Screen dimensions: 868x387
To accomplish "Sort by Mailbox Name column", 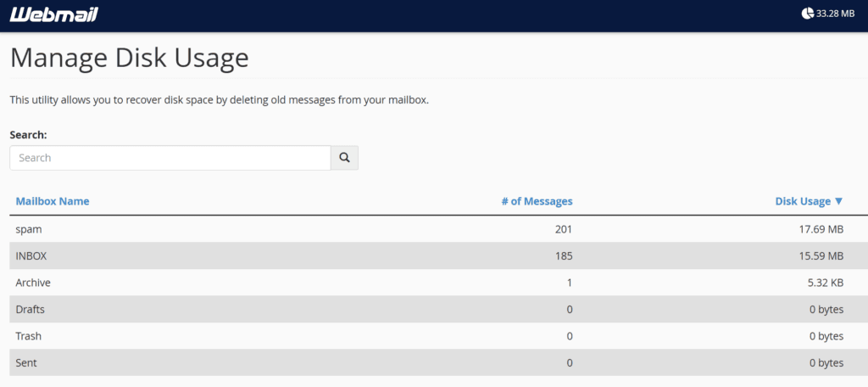I will [x=53, y=200].
